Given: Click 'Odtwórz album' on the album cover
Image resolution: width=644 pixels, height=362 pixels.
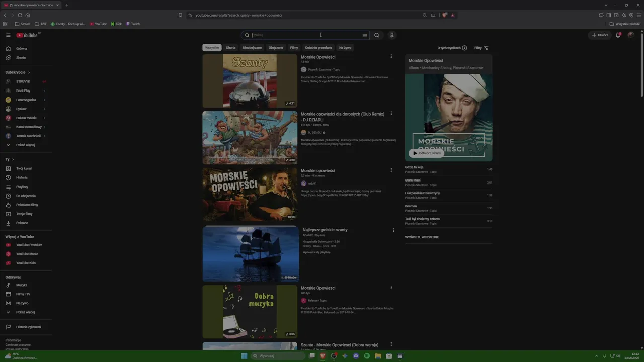Looking at the screenshot, I should 426,153.
